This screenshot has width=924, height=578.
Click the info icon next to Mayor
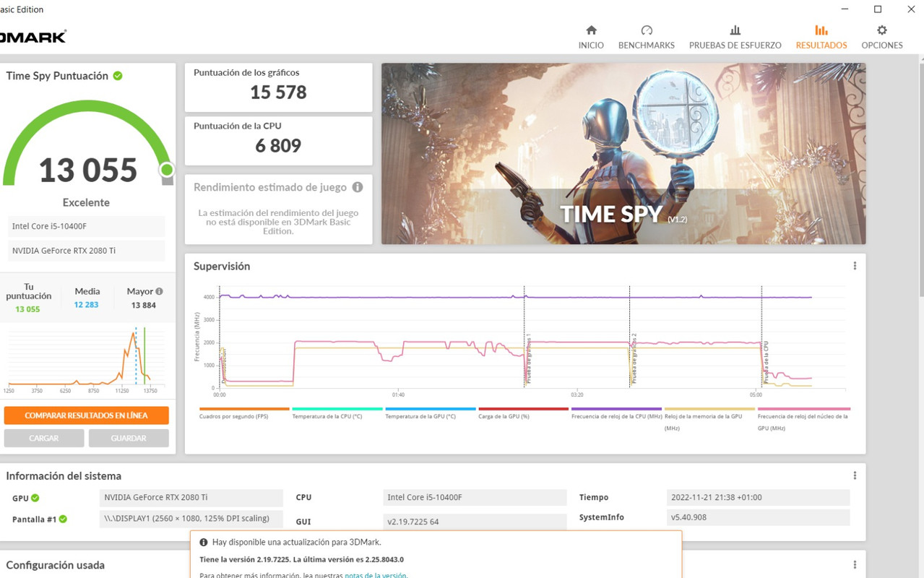tap(159, 291)
